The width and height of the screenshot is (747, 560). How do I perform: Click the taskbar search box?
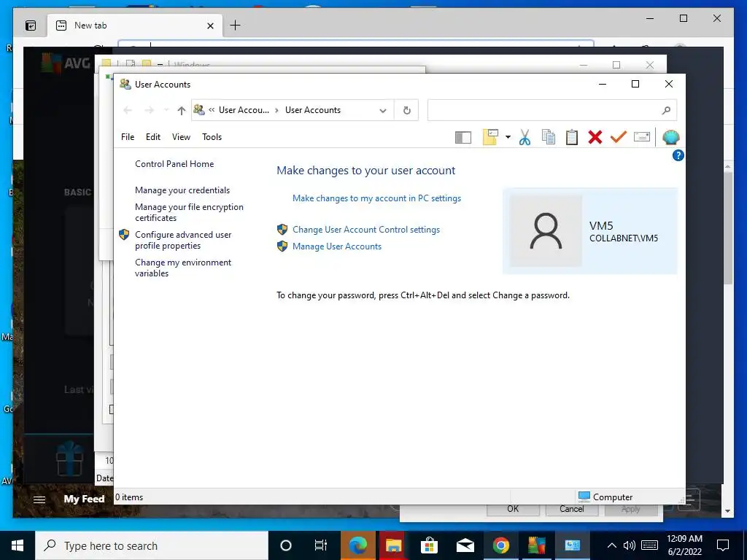pyautogui.click(x=152, y=545)
